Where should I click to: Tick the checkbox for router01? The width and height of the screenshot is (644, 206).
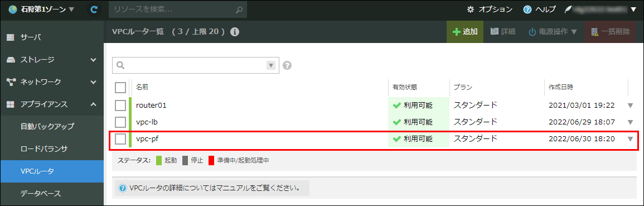[120, 106]
